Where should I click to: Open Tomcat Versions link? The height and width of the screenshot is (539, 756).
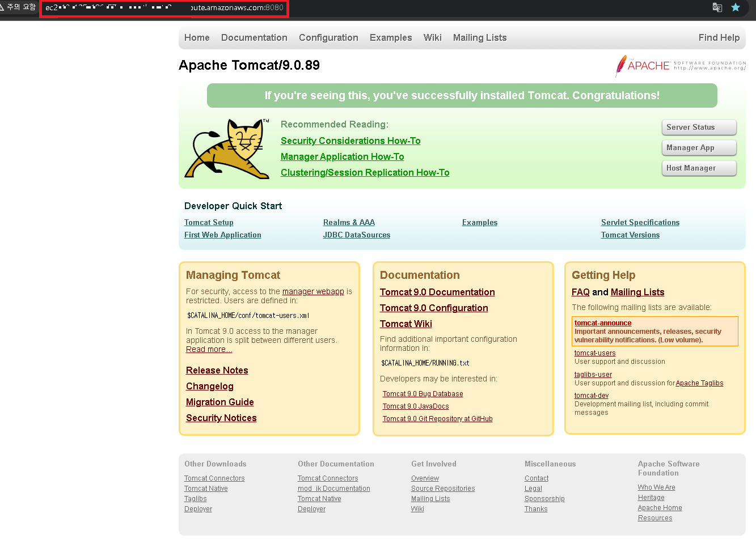tap(630, 235)
